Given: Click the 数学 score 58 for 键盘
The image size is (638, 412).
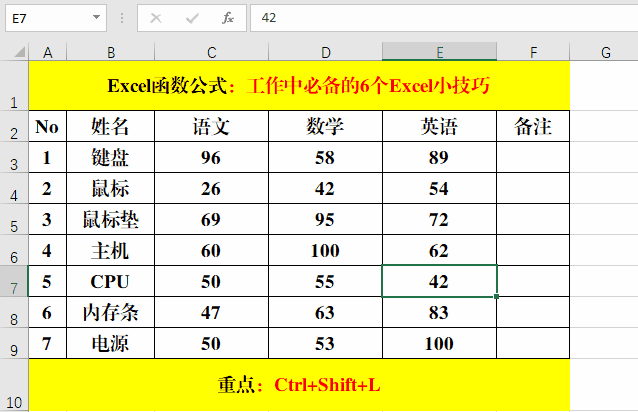Looking at the screenshot, I should pos(326,157).
